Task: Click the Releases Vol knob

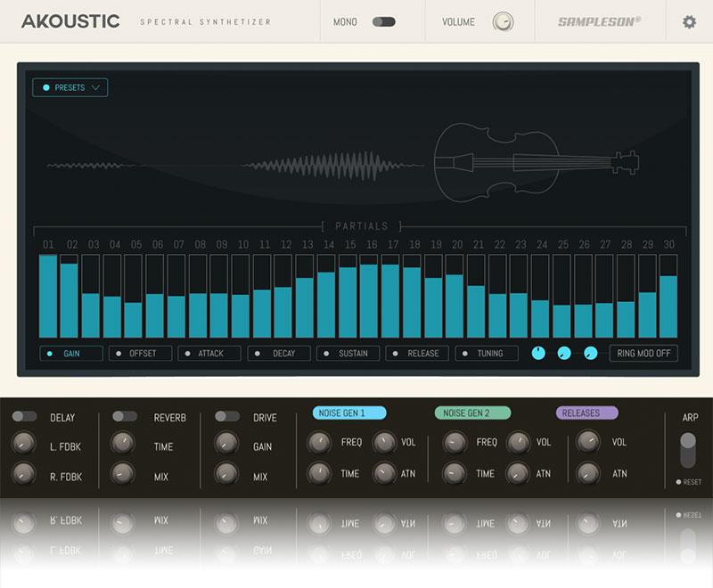Action: click(587, 442)
